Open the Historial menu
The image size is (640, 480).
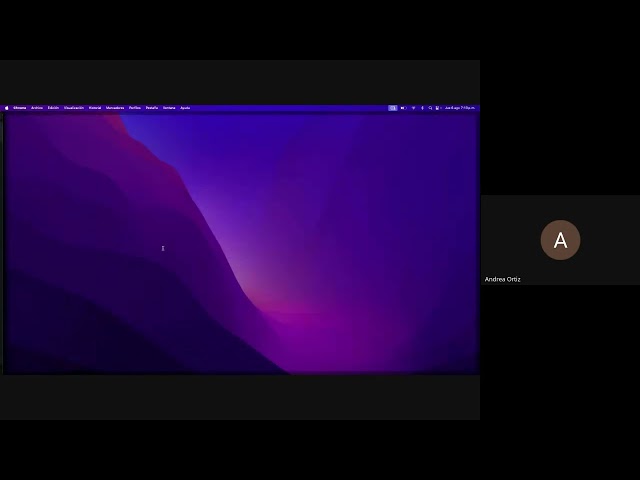[x=95, y=108]
